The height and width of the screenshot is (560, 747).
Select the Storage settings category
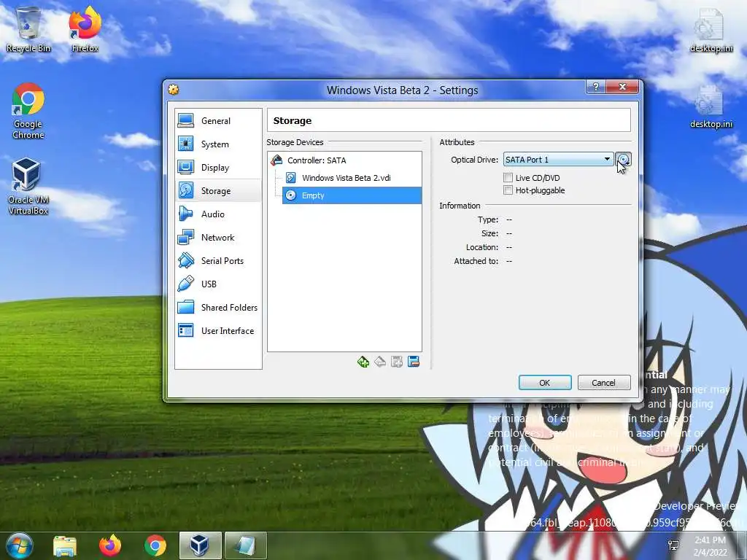tap(218, 191)
